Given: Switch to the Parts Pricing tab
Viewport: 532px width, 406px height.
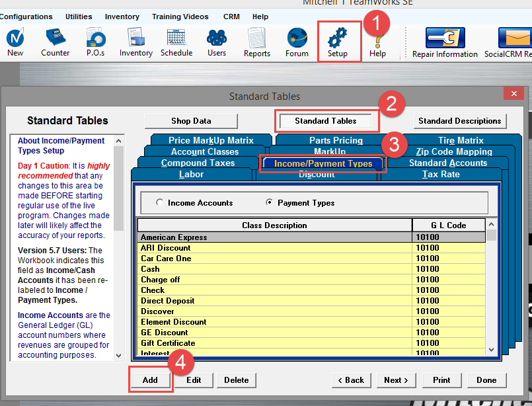Looking at the screenshot, I should 336,140.
